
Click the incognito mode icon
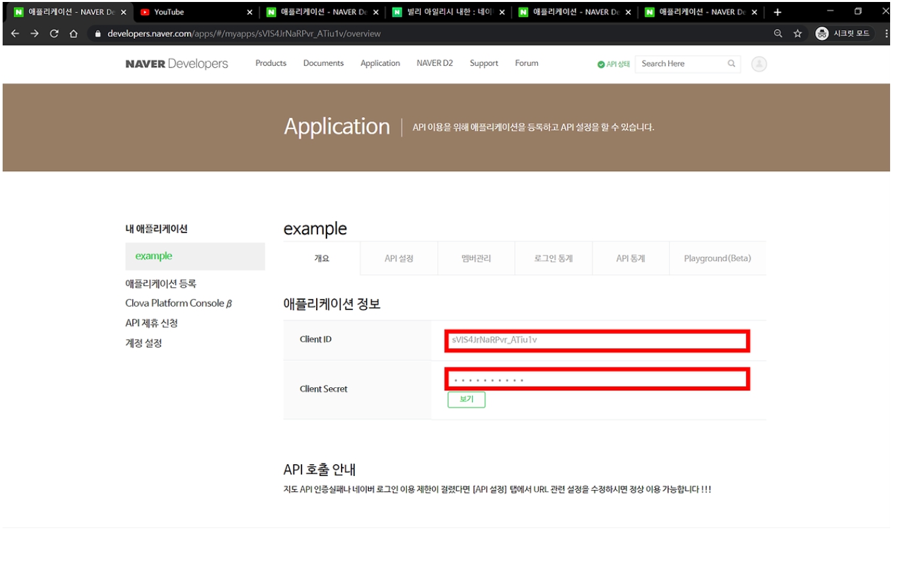pos(822,34)
